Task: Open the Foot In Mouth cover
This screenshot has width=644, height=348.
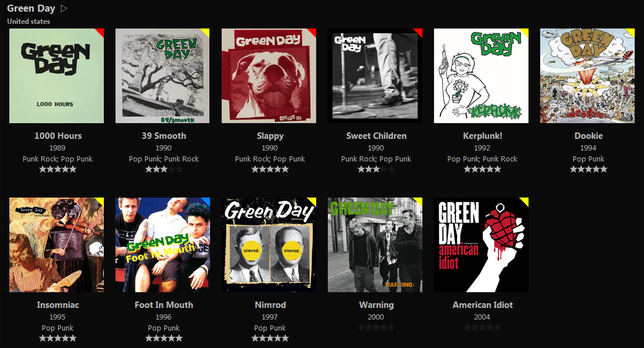Action: tap(162, 245)
